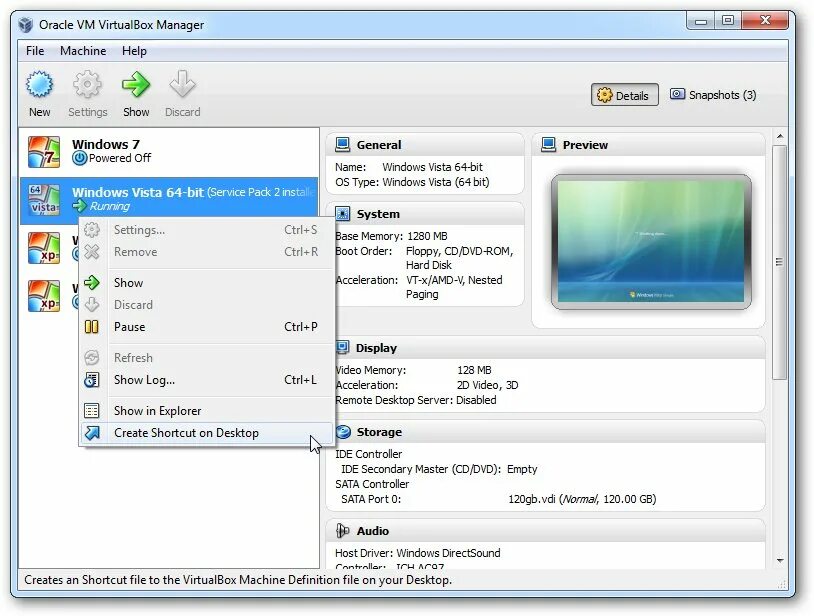The width and height of the screenshot is (814, 616).
Task: Click the Vista preview thumbnail
Action: click(x=651, y=241)
